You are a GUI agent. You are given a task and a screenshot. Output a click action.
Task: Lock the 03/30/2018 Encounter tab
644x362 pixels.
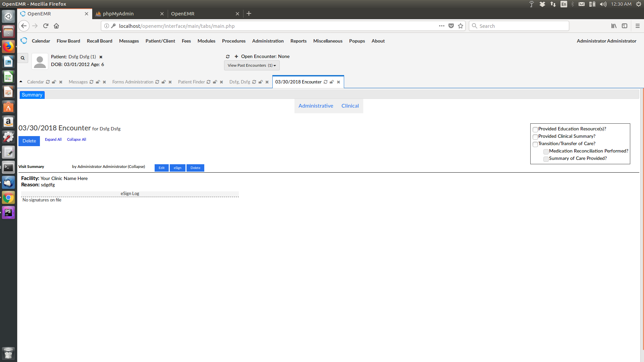pyautogui.click(x=332, y=82)
